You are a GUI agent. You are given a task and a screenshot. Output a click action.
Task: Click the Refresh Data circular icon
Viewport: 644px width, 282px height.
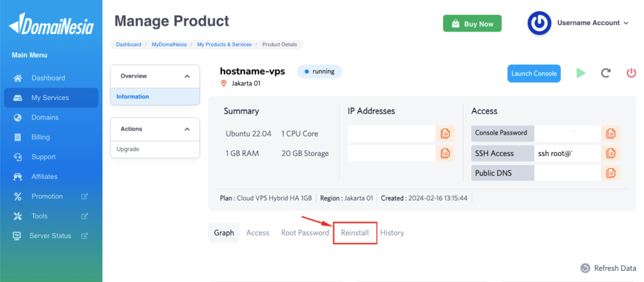[586, 268]
